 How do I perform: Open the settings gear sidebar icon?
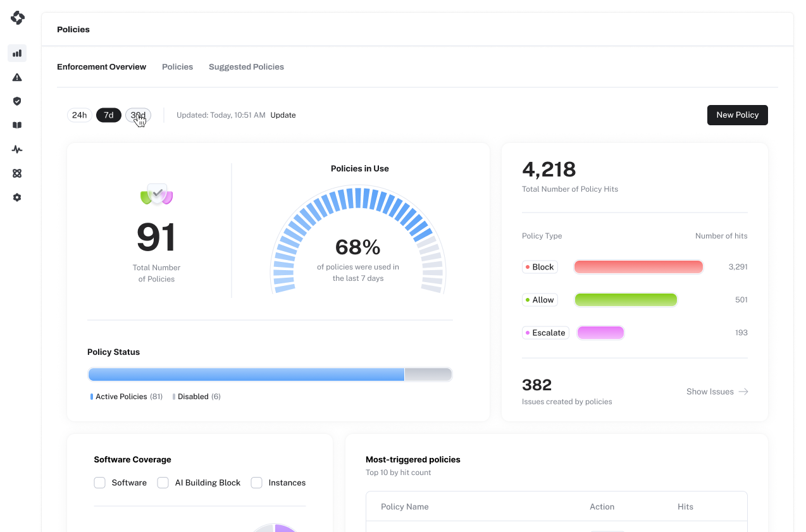pos(17,197)
